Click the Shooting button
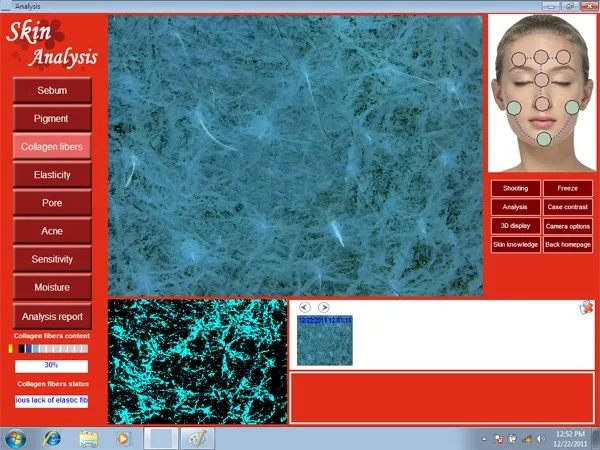600x450 pixels. (515, 188)
